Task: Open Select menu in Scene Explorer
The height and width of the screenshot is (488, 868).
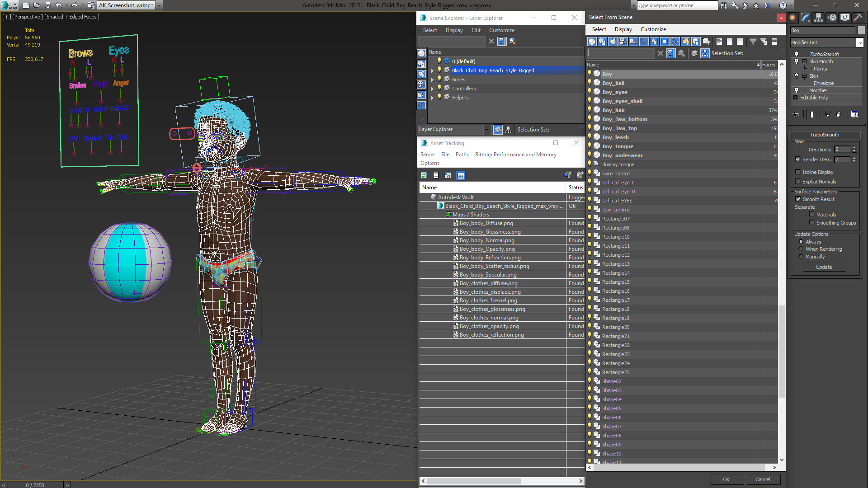Action: pyautogui.click(x=430, y=30)
